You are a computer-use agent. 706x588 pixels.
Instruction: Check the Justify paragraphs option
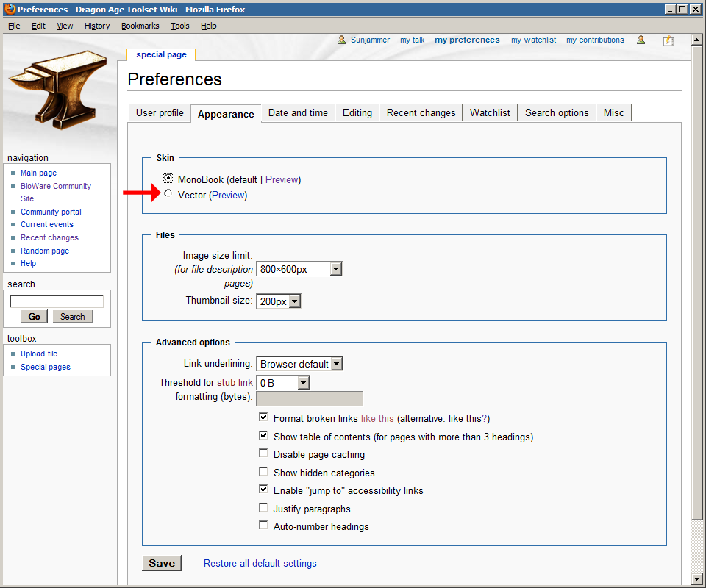point(263,508)
